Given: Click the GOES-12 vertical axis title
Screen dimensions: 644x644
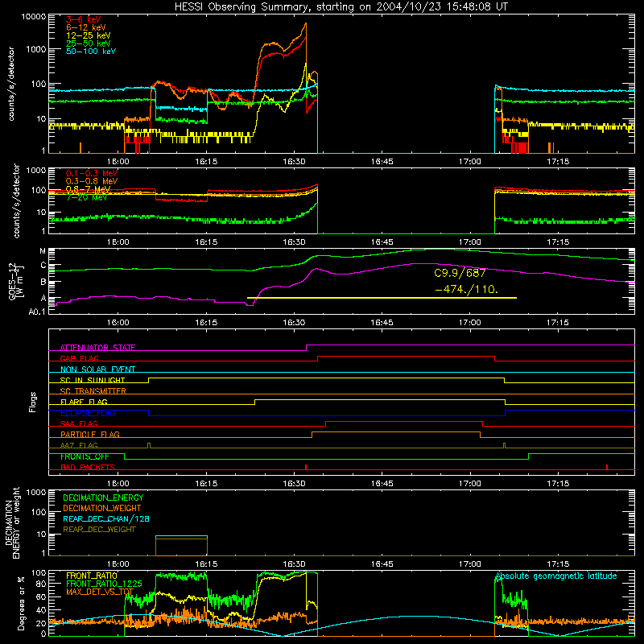Looking at the screenshot, I should [x=15, y=281].
